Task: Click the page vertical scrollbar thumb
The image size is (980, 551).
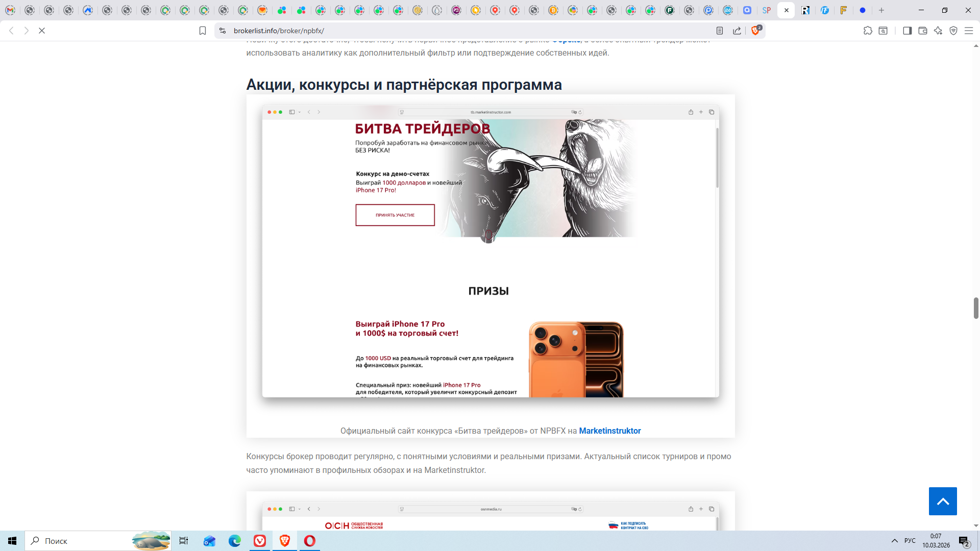Action: click(x=976, y=308)
